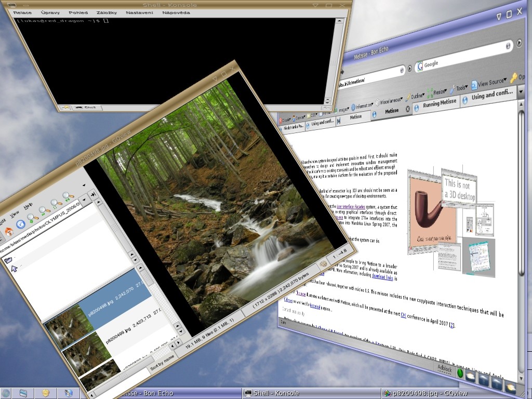Open the GQview path history dropdown

tap(85, 199)
